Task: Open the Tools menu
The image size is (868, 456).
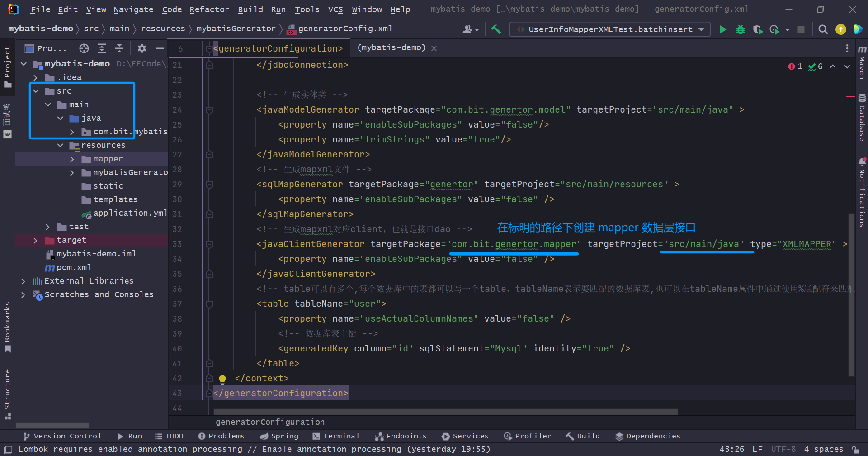Action: (307, 9)
